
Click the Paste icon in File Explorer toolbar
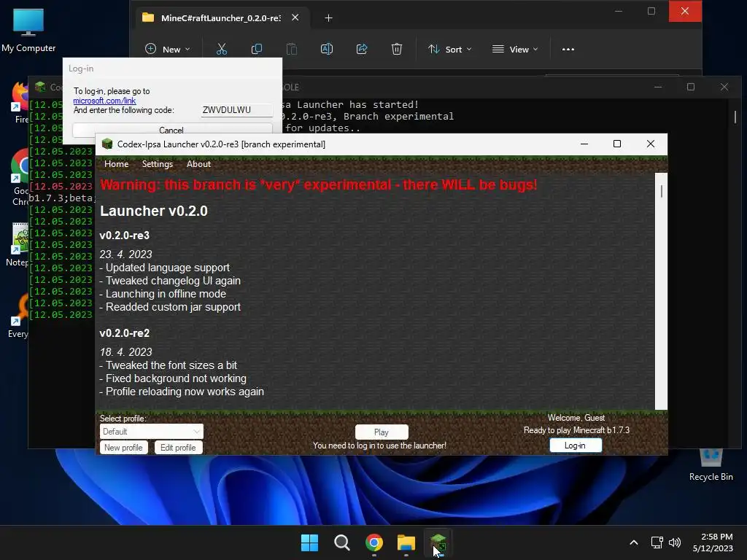(292, 49)
